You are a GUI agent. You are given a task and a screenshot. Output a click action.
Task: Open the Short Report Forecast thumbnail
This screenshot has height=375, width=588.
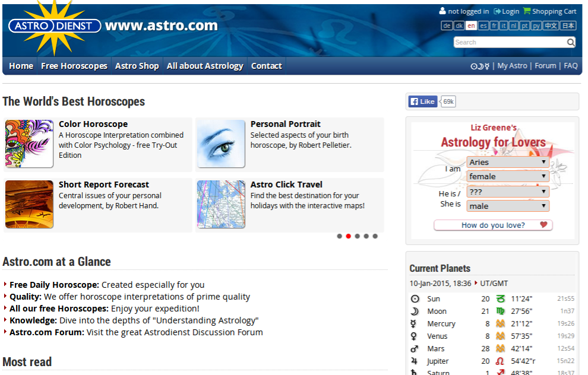coord(29,204)
